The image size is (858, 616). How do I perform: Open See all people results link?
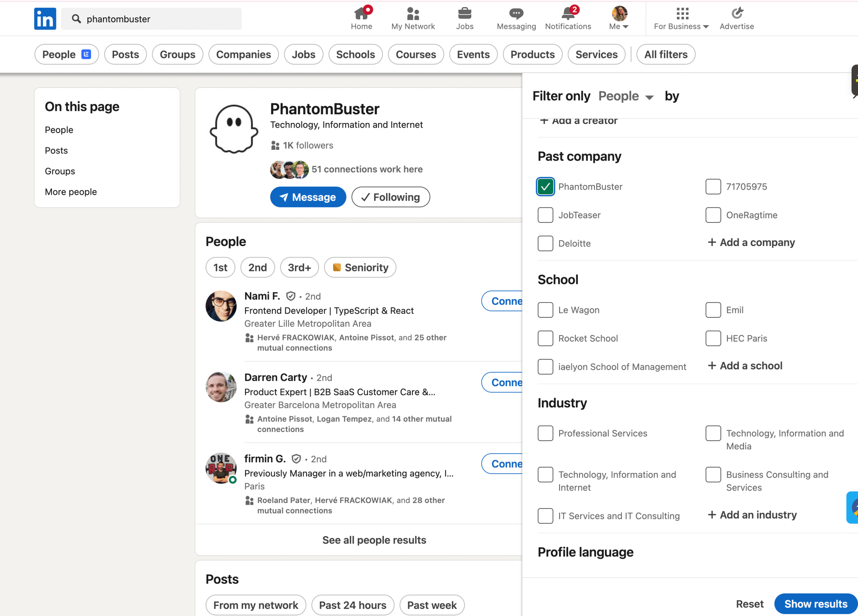tap(374, 540)
